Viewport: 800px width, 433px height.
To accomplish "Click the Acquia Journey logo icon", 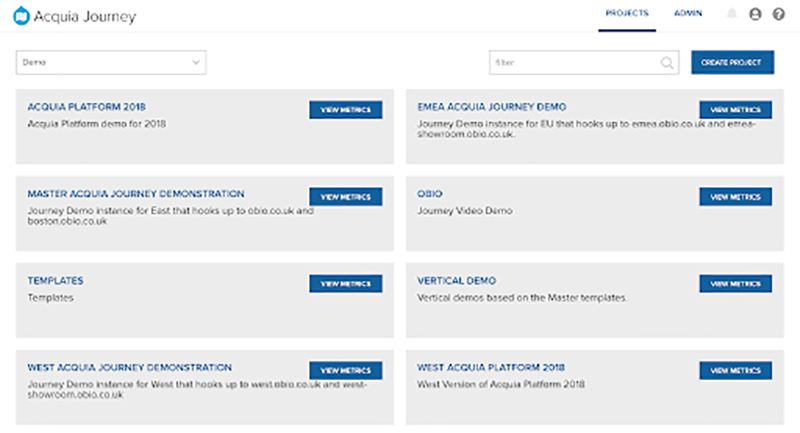I will pyautogui.click(x=22, y=16).
